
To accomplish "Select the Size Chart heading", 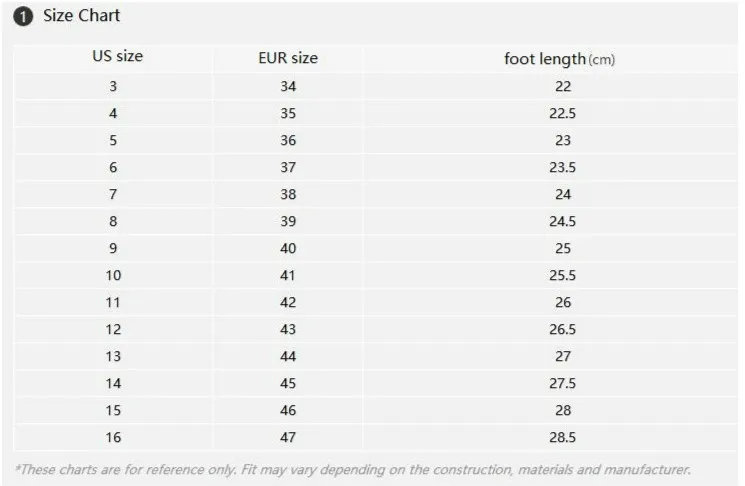I will 81,15.
